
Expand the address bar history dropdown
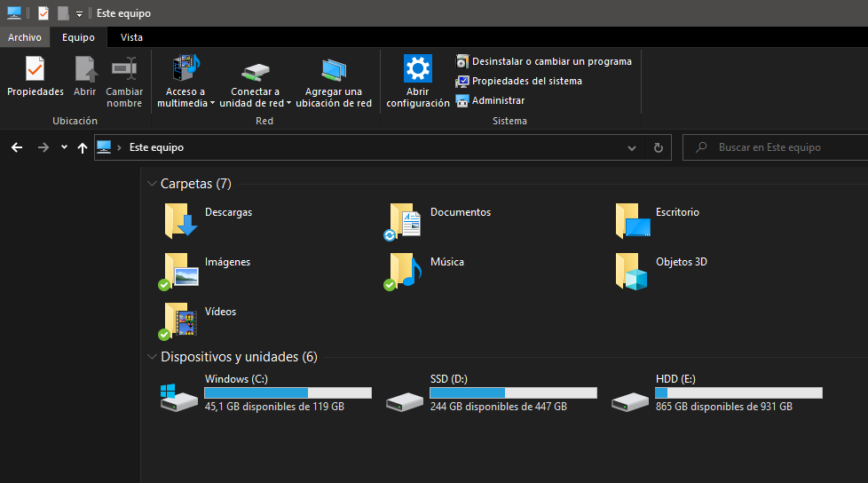[x=632, y=148]
